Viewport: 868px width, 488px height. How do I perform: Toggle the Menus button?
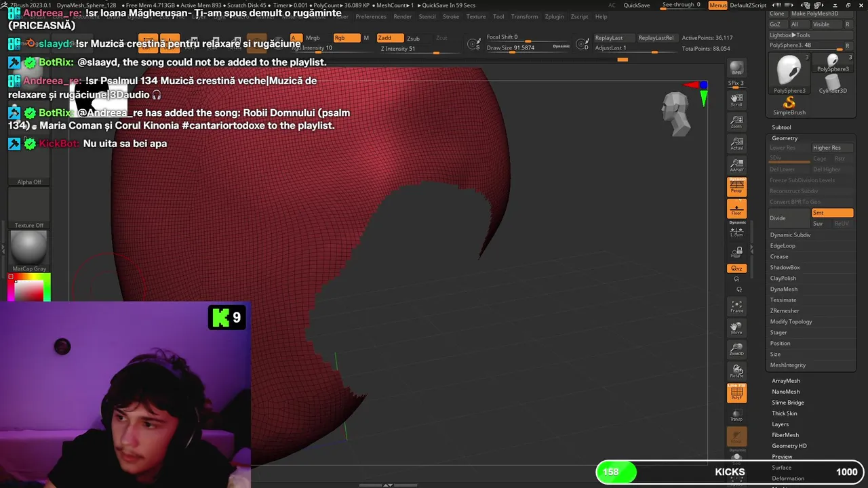(717, 5)
